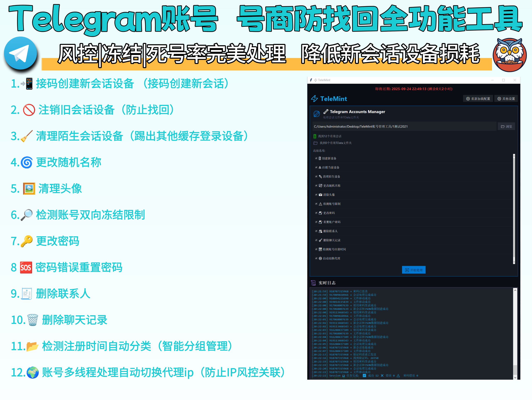Image resolution: width=532 pixels, height=400 pixels.
Task: Toggle the 检测账号注册时间 checkbox
Action: click(316, 249)
